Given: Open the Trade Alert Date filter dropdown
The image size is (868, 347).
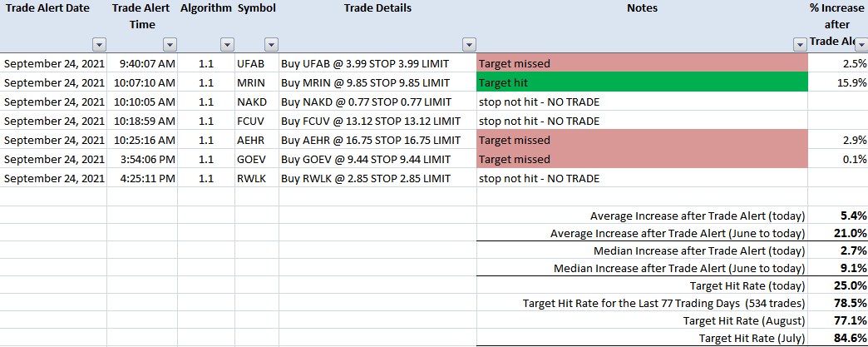Looking at the screenshot, I should coord(100,45).
